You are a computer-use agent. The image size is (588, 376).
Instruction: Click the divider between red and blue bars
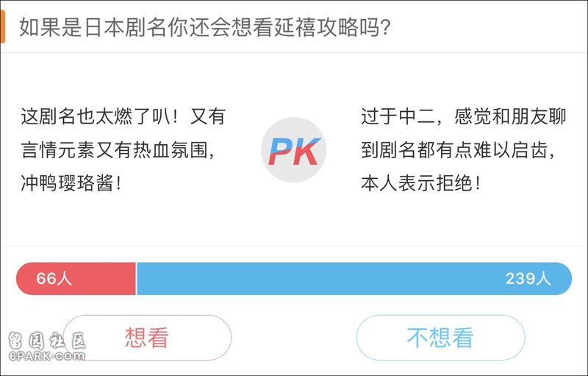coord(136,278)
